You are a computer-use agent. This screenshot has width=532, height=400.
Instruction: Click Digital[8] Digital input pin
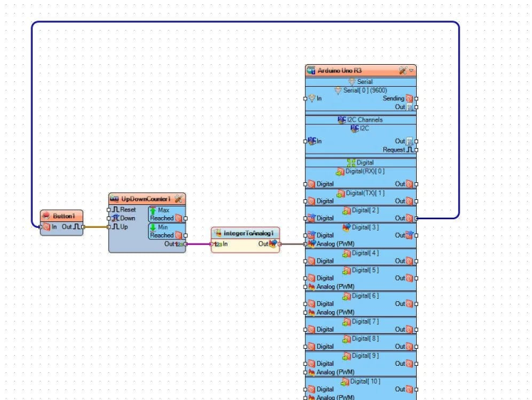(305, 347)
